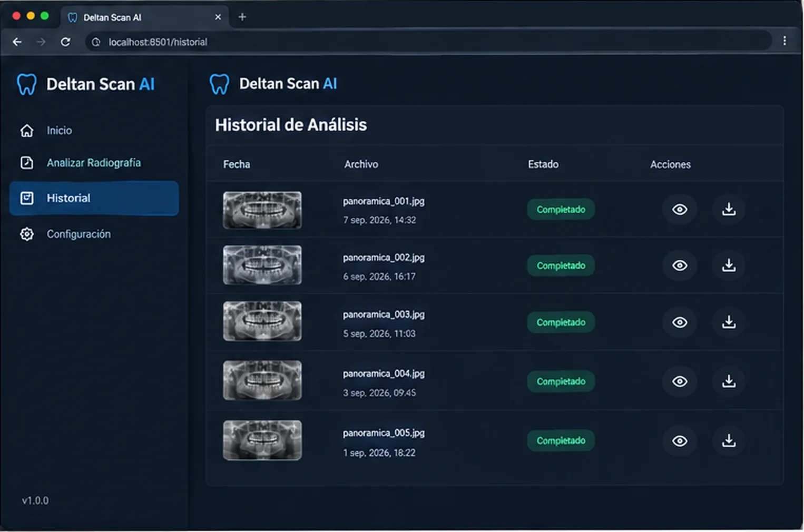
Task: Open the Inicio menu item
Action: point(94,131)
